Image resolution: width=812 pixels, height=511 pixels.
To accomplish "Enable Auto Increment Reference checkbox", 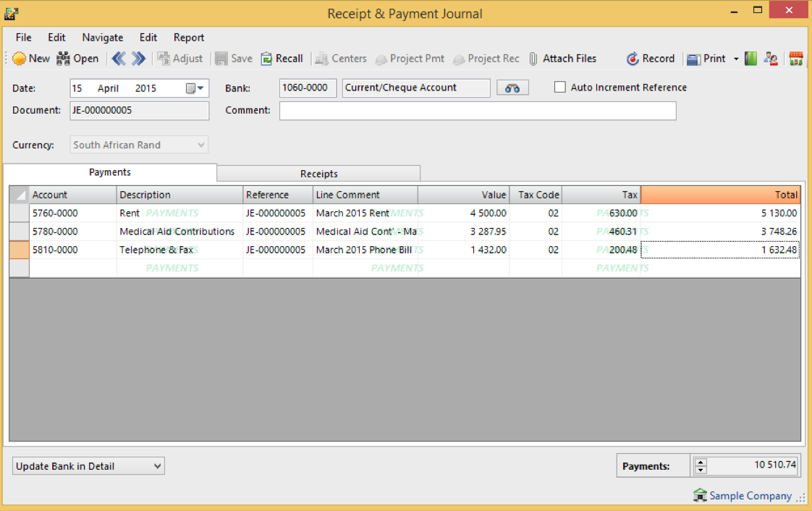I will pyautogui.click(x=559, y=88).
